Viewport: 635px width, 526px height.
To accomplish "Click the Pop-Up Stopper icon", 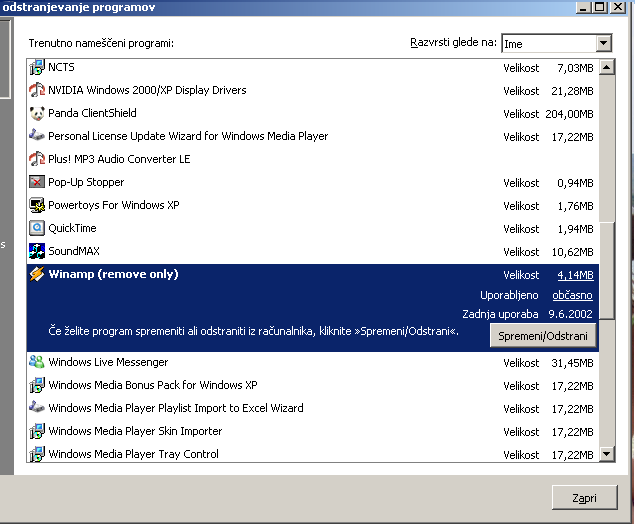I will coord(37,182).
